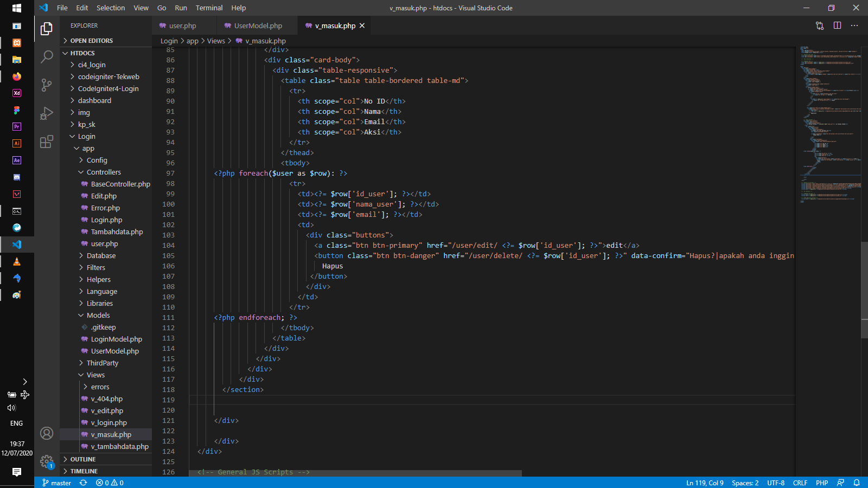
Task: Click line number 104 in the gutter
Action: click(x=169, y=245)
